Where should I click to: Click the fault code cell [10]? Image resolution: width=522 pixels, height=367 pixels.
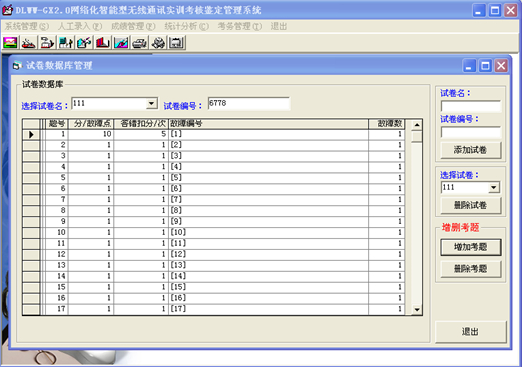(x=269, y=233)
